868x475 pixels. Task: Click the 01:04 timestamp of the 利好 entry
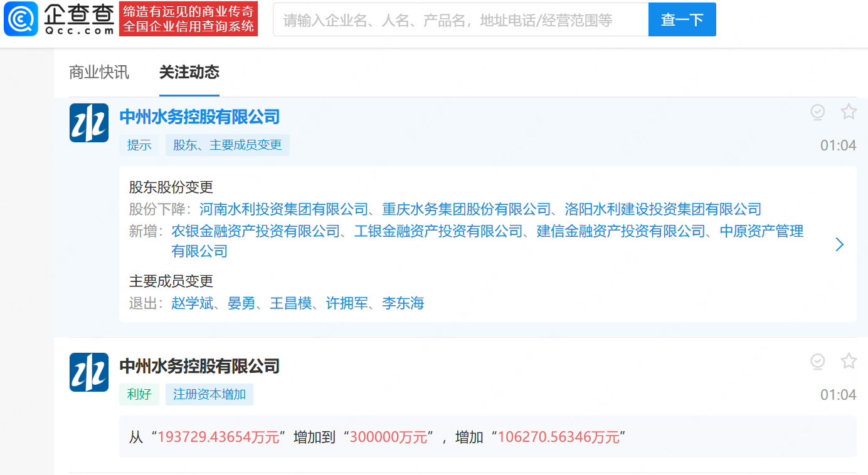coord(839,395)
